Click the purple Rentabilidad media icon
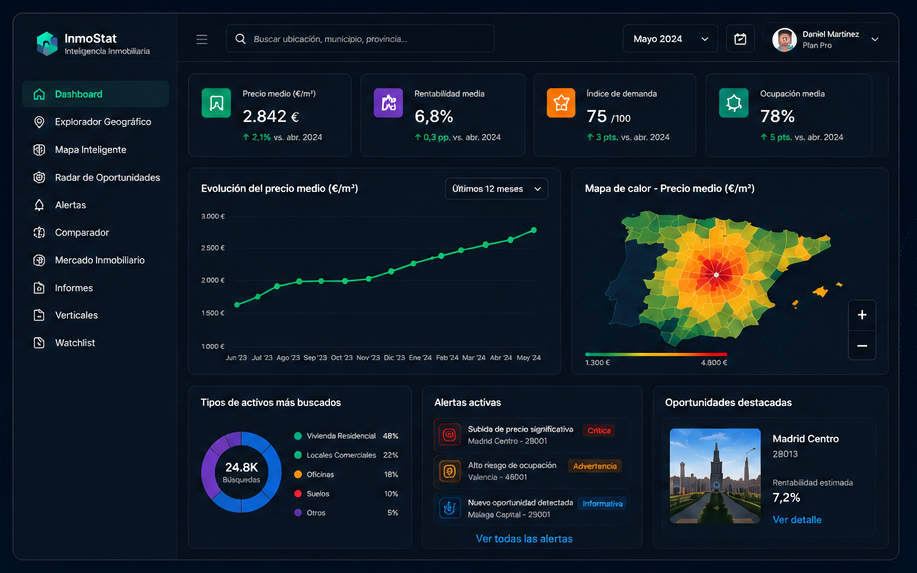917x573 pixels. (x=388, y=103)
